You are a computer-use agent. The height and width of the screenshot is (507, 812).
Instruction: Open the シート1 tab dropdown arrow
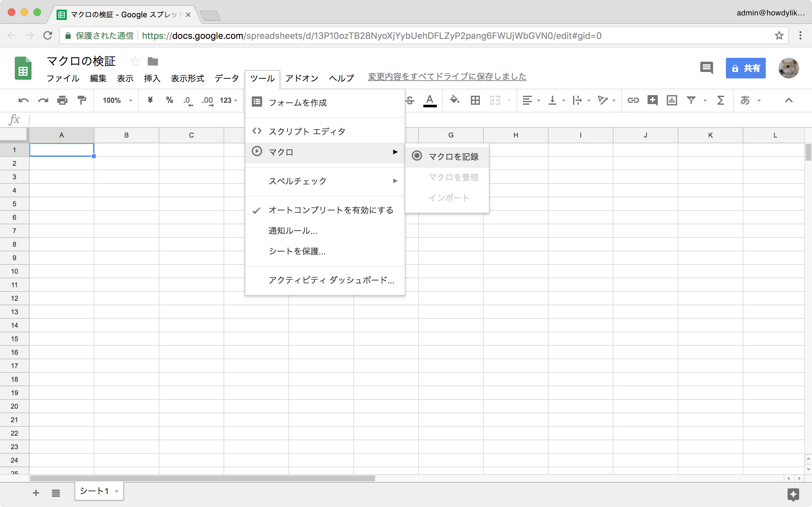[117, 492]
